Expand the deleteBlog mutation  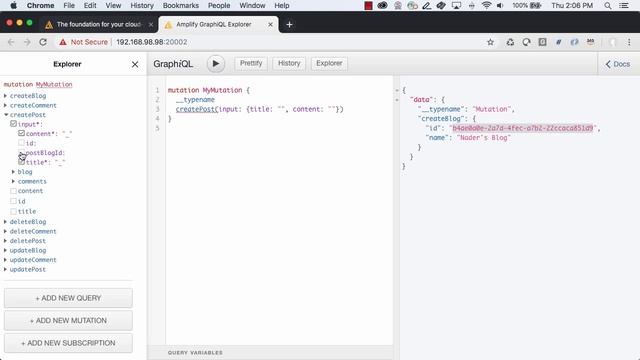tap(6, 222)
